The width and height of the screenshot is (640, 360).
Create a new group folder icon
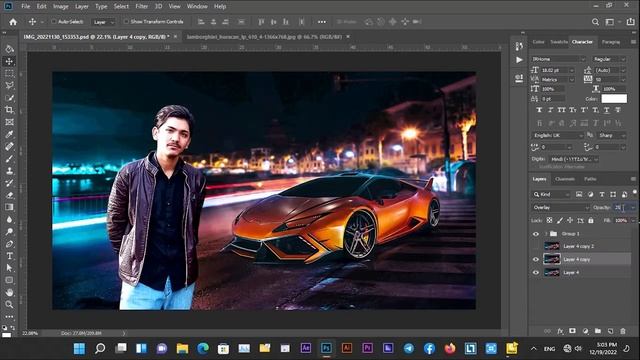[x=598, y=331]
